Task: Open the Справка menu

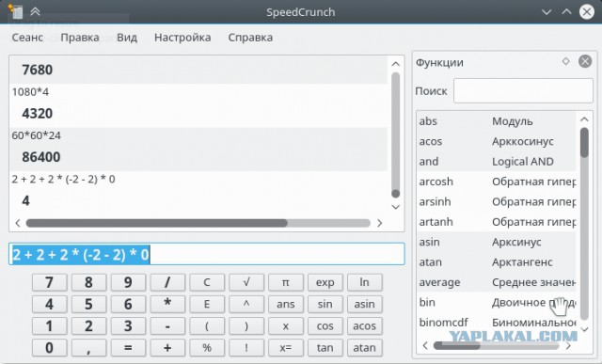Action: [250, 38]
